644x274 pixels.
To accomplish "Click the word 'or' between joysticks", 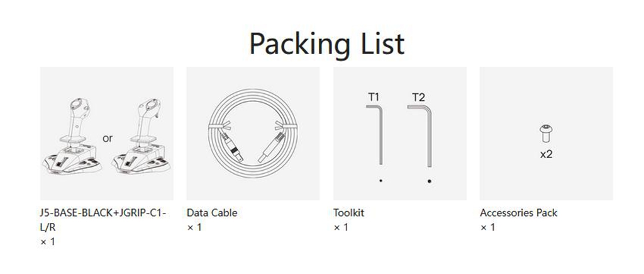I will tap(107, 139).
